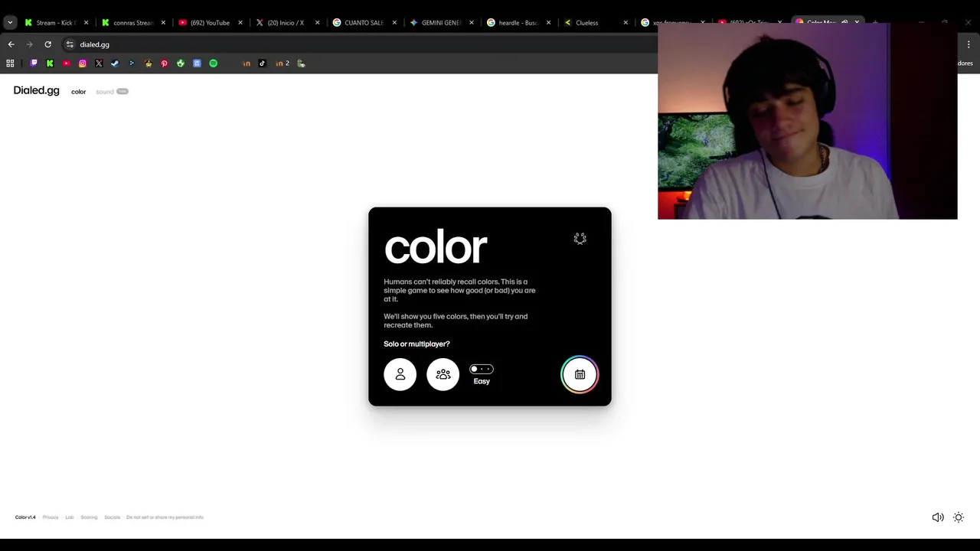This screenshot has width=980, height=551.
Task: Click Do not sell or share my personal info
Action: coord(165,517)
